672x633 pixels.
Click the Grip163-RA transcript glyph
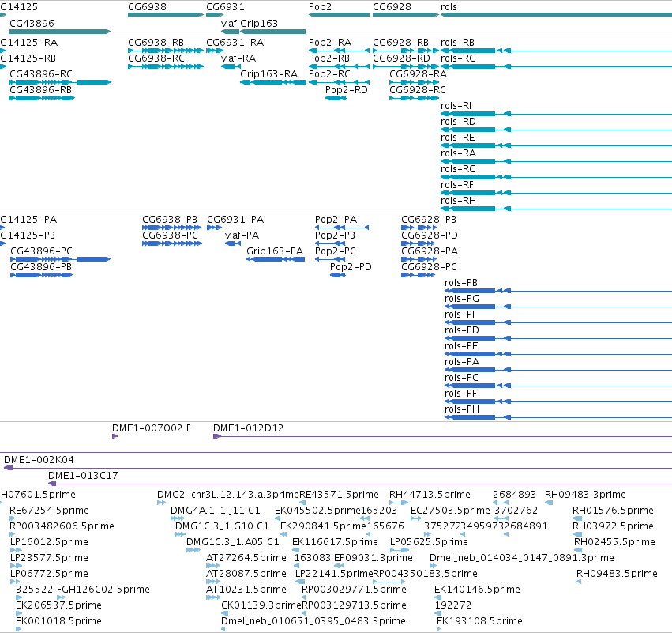pos(273,82)
